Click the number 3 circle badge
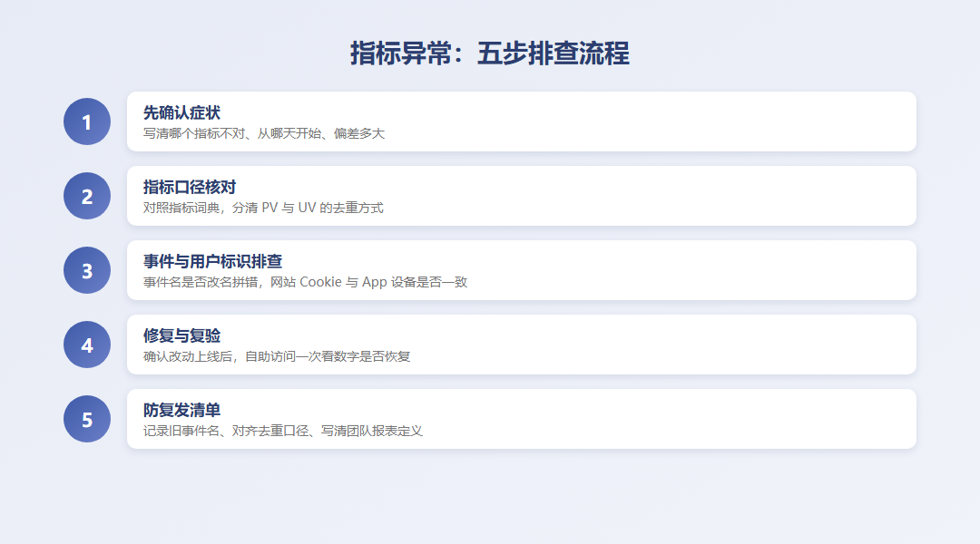Image resolution: width=980 pixels, height=544 pixels. (x=87, y=270)
